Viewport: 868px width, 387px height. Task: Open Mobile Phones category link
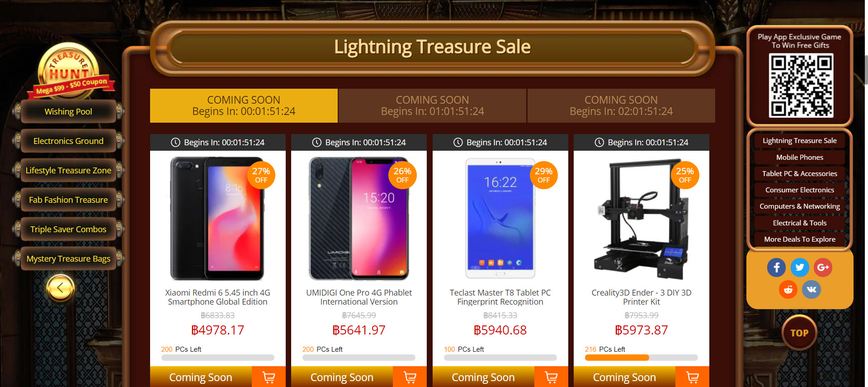pos(799,157)
